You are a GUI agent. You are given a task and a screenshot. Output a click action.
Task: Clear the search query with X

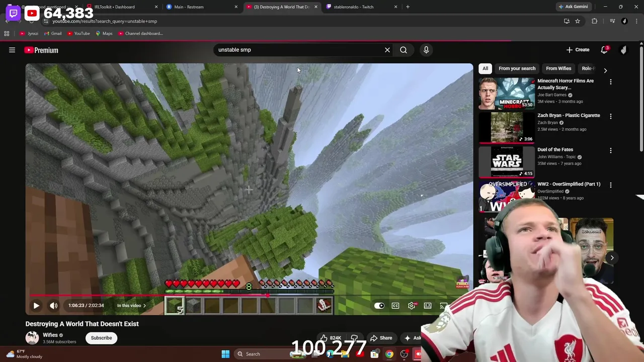(387, 50)
